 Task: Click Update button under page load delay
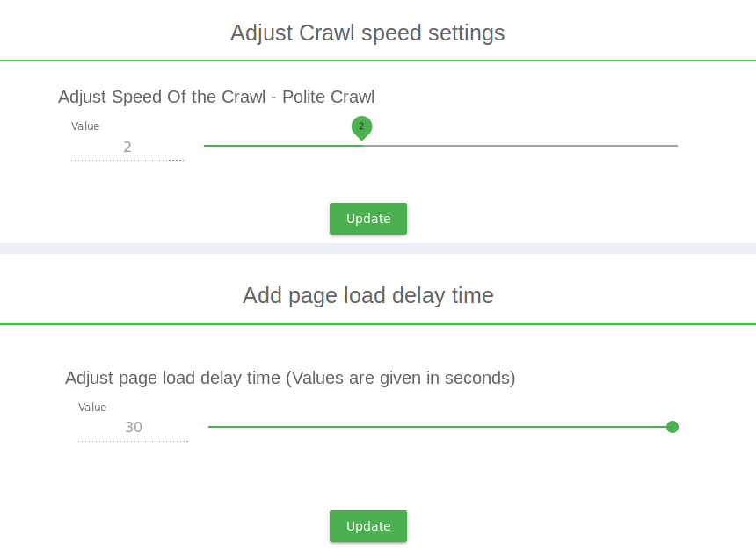pyautogui.click(x=367, y=526)
